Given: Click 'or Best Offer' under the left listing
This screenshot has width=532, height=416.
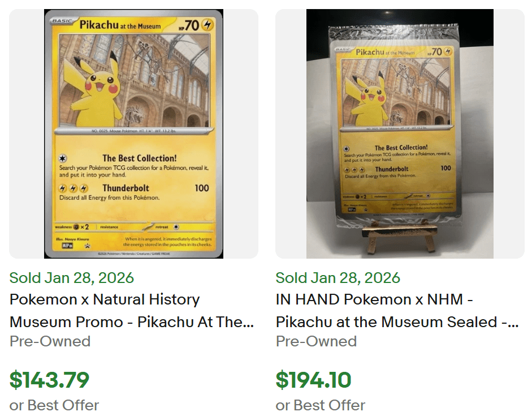Looking at the screenshot, I should point(53,405).
